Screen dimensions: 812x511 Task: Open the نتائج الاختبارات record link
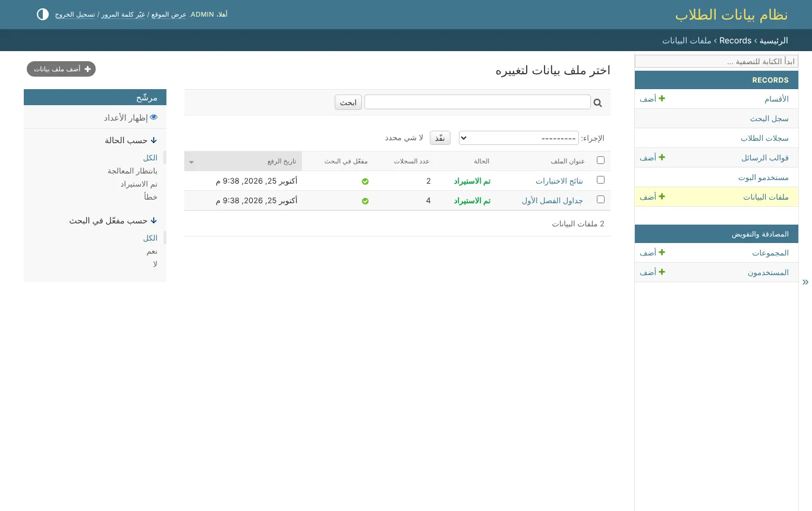click(x=559, y=181)
